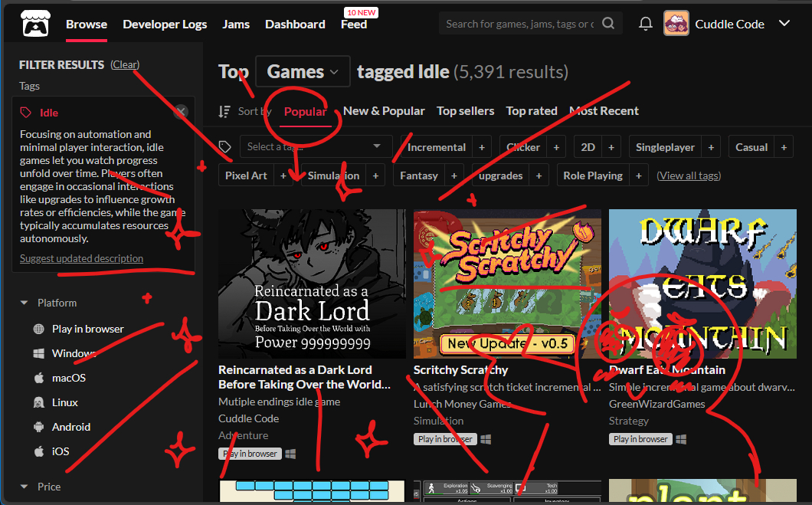Screen dimensions: 812x505
Task: Switch to Top rated sorting
Action: tap(532, 111)
